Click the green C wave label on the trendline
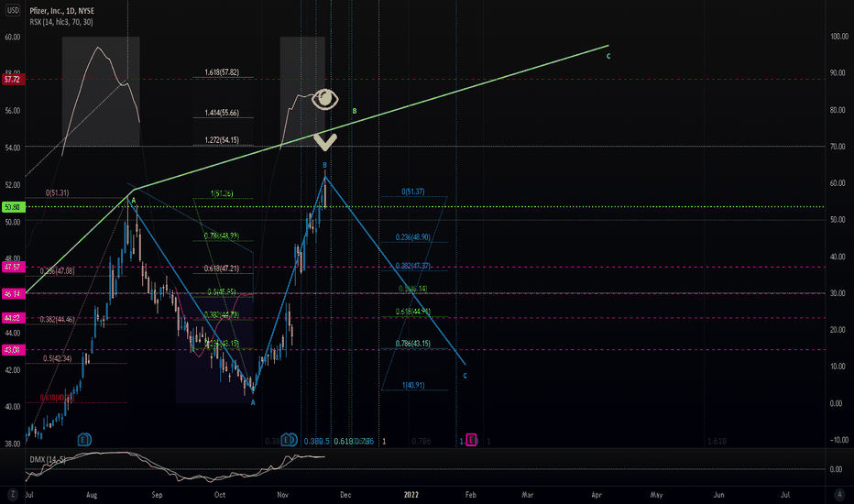Viewport: 854px width, 504px height. point(608,56)
